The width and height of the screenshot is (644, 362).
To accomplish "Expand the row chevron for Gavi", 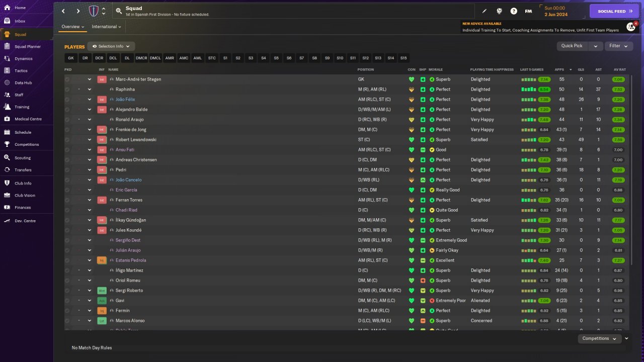I will [x=90, y=301].
